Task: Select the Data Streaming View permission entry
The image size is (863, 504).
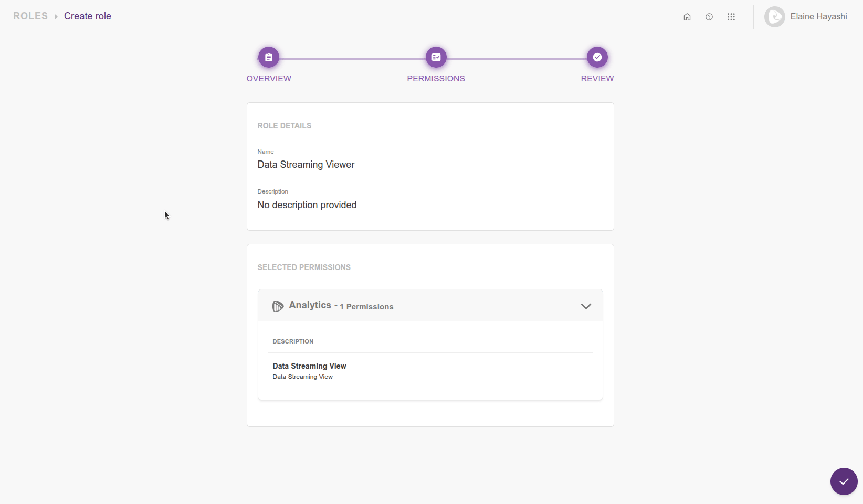Action: pyautogui.click(x=309, y=366)
